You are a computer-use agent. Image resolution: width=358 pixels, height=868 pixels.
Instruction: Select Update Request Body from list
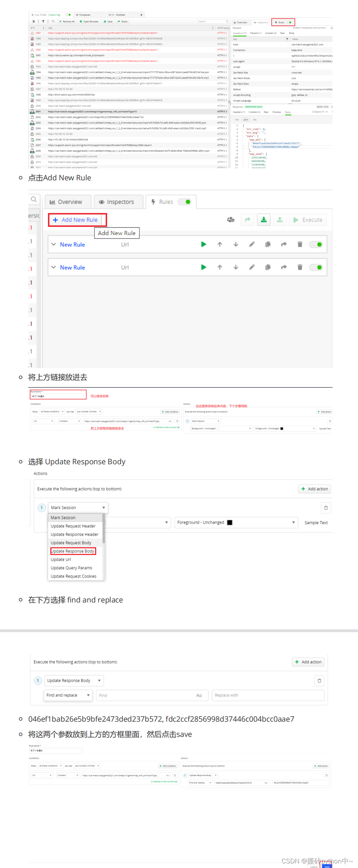tap(71, 543)
